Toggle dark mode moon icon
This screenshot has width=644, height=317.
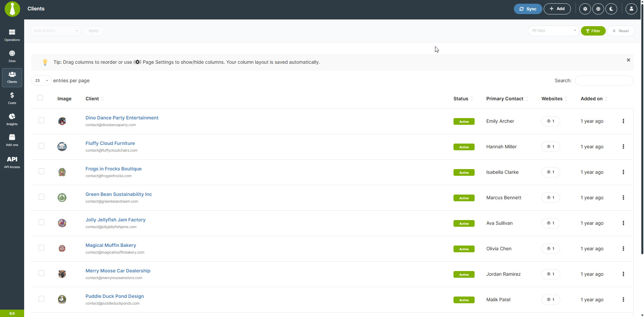pyautogui.click(x=611, y=9)
